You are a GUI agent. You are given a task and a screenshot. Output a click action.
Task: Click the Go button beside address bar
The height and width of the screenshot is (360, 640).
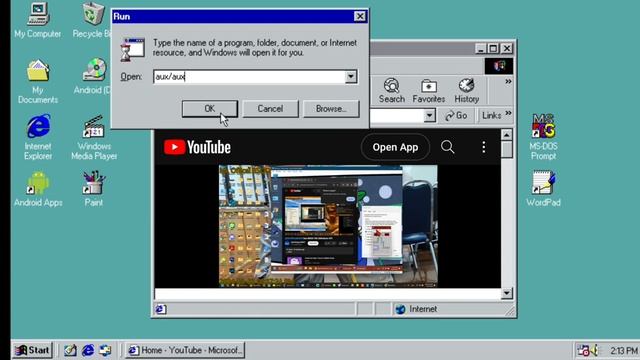(456, 116)
